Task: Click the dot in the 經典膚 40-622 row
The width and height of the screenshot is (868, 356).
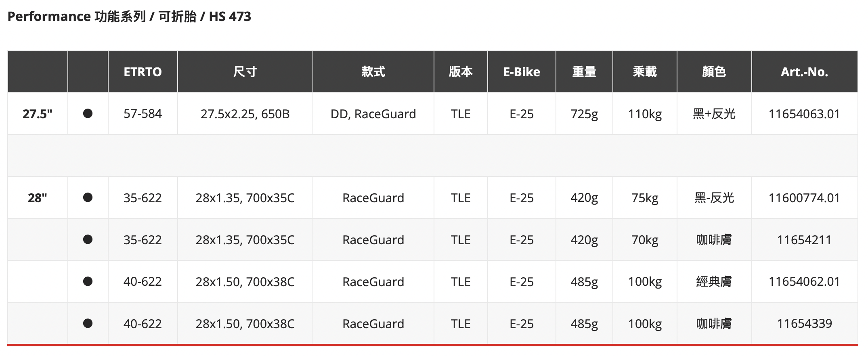Action: tap(88, 281)
